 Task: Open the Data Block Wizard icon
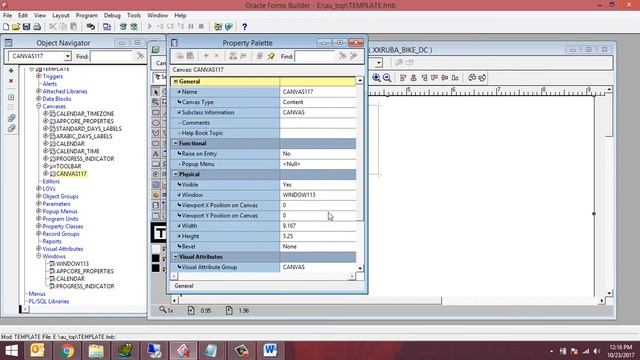[218, 27]
